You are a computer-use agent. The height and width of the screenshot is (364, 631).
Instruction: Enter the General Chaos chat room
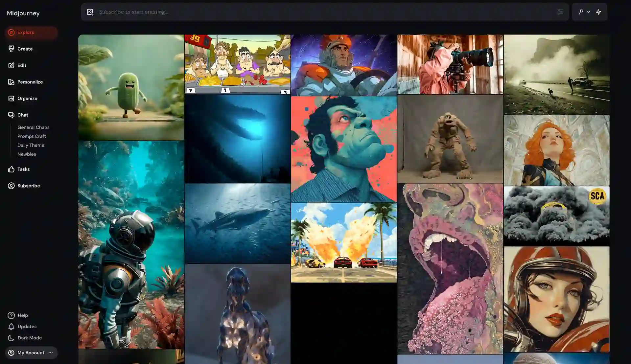33,127
